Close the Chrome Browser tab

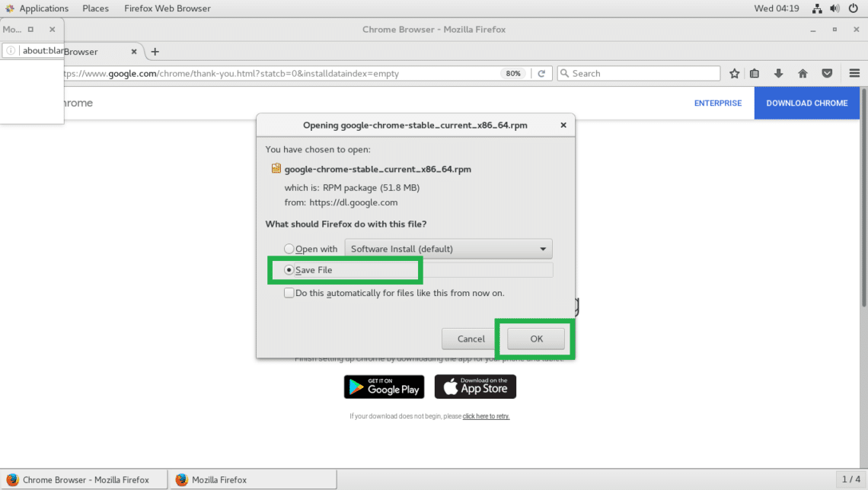(x=134, y=52)
